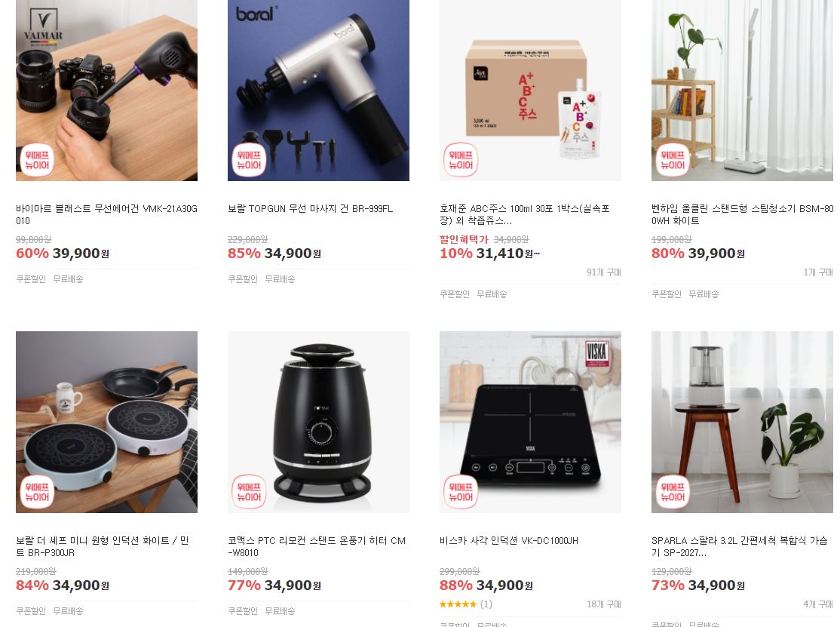Screen dimensions: 840x627
Task: Open the round mini induction product image
Action: (106, 422)
